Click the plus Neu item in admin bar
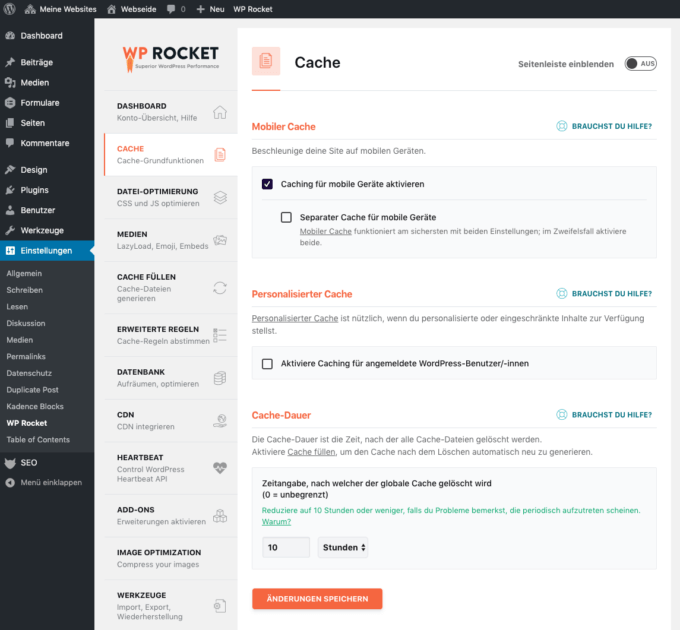680x630 pixels. pos(210,9)
